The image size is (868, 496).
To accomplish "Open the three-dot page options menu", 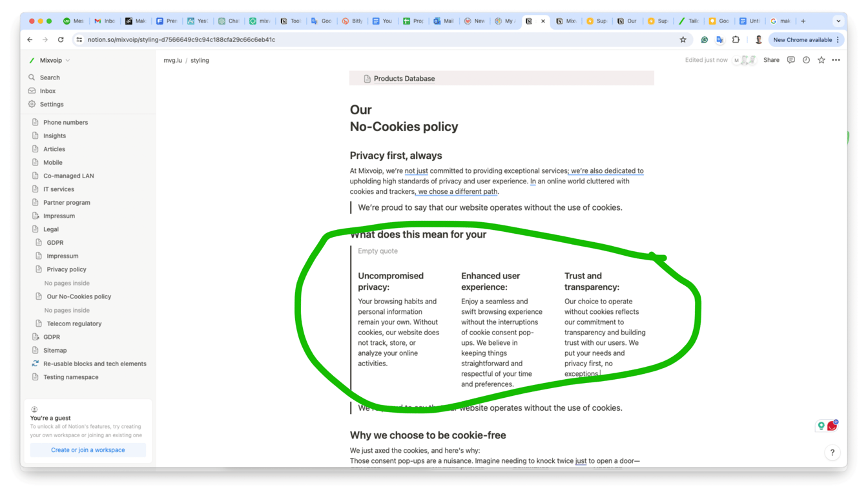I will click(836, 60).
